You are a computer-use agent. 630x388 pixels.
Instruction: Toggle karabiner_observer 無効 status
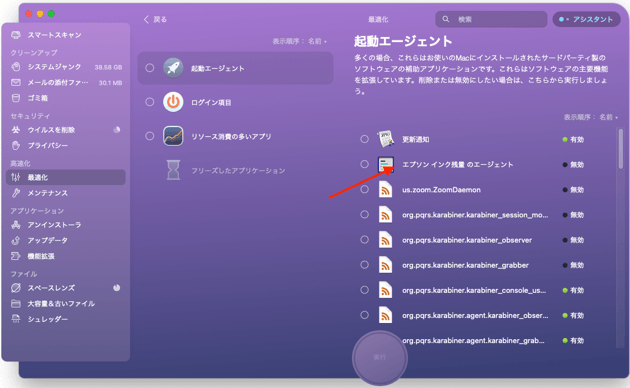point(573,240)
